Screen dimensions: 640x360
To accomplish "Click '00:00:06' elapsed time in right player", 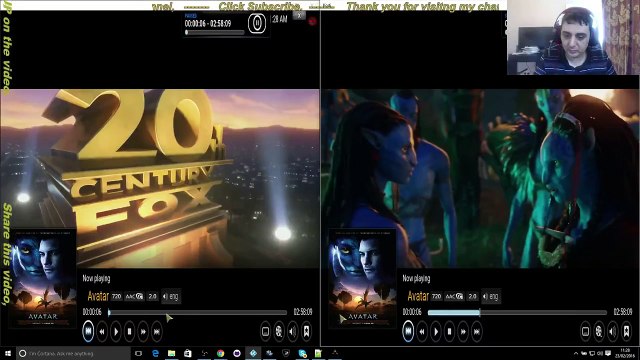I will tap(412, 312).
